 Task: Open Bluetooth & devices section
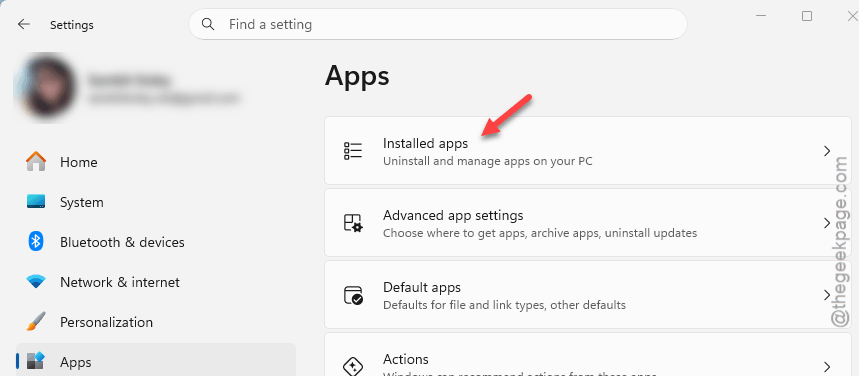pyautogui.click(x=156, y=242)
